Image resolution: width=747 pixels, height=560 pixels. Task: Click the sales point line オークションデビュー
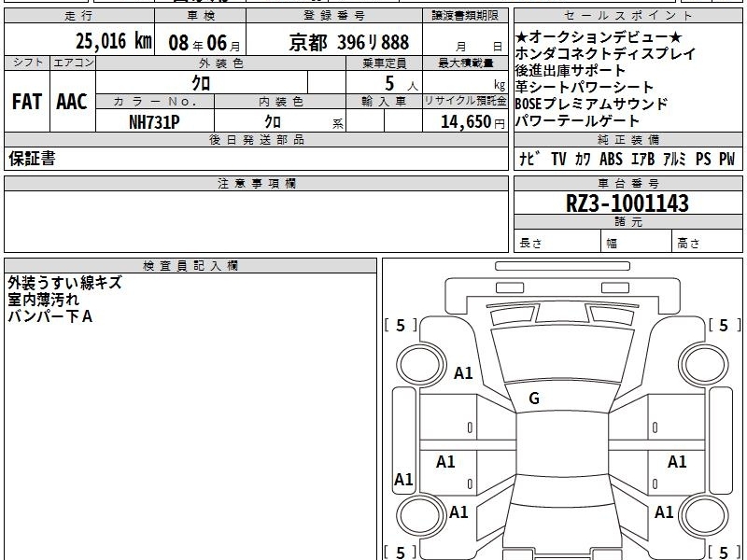pyautogui.click(x=599, y=36)
